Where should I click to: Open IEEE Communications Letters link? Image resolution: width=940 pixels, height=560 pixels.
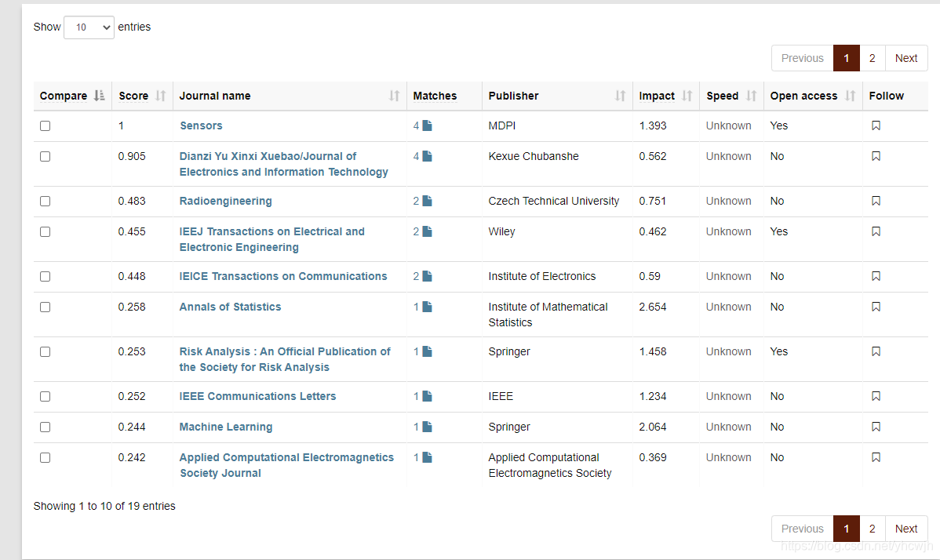[x=258, y=397]
